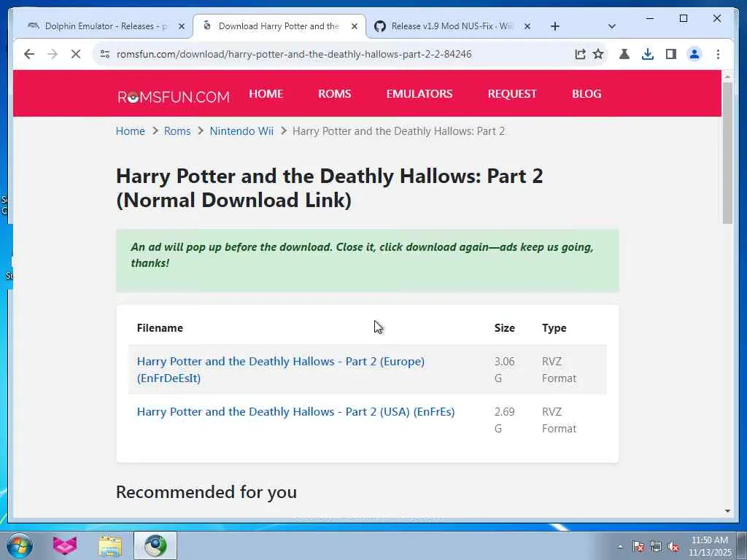Click the Recommended for you heading
Viewport: 747px width, 560px height.
206,492
